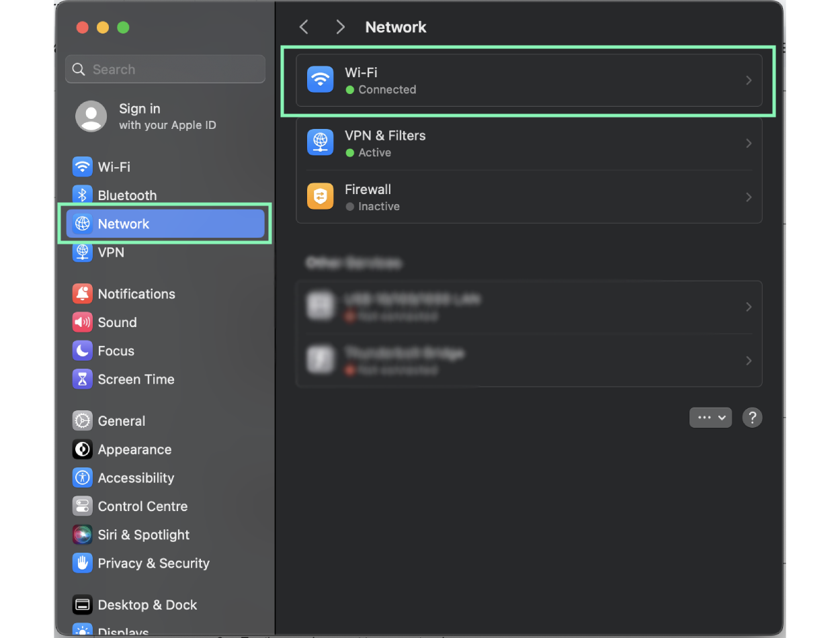840x638 pixels.
Task: Click the Search input field
Action: pos(165,69)
